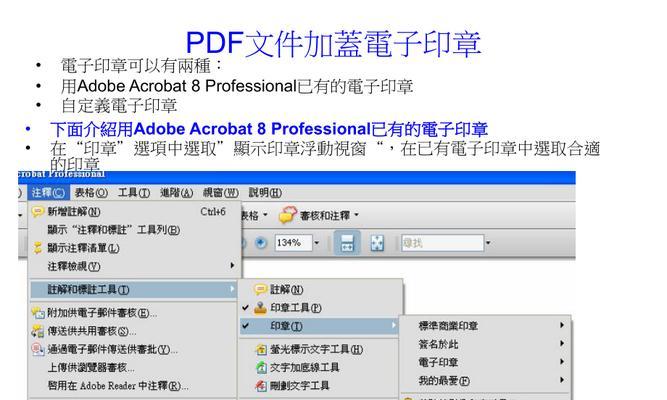
Task: Select 顯示"注釋和標註"工具列(B) menu entry
Action: pos(113,230)
